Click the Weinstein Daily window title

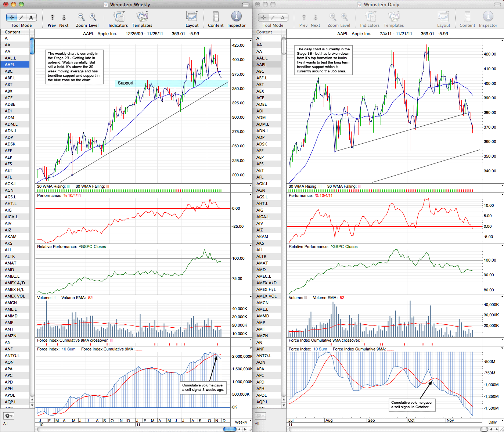[x=382, y=4]
